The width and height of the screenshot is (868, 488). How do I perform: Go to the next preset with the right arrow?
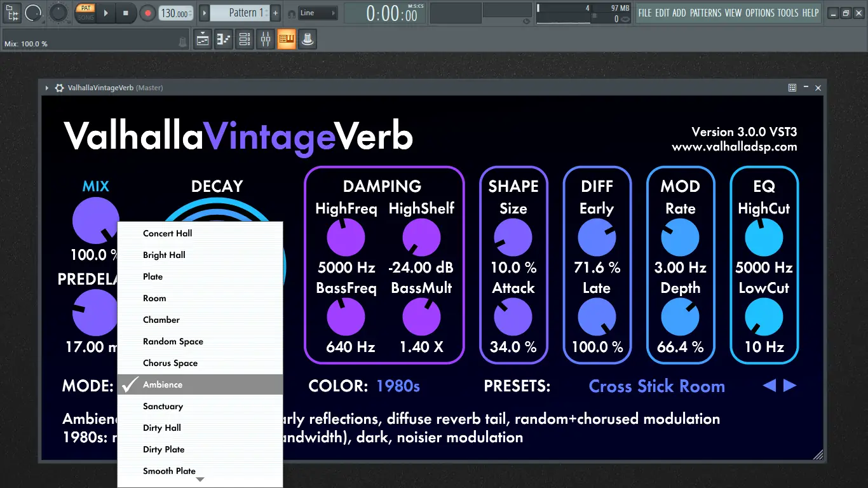click(790, 386)
